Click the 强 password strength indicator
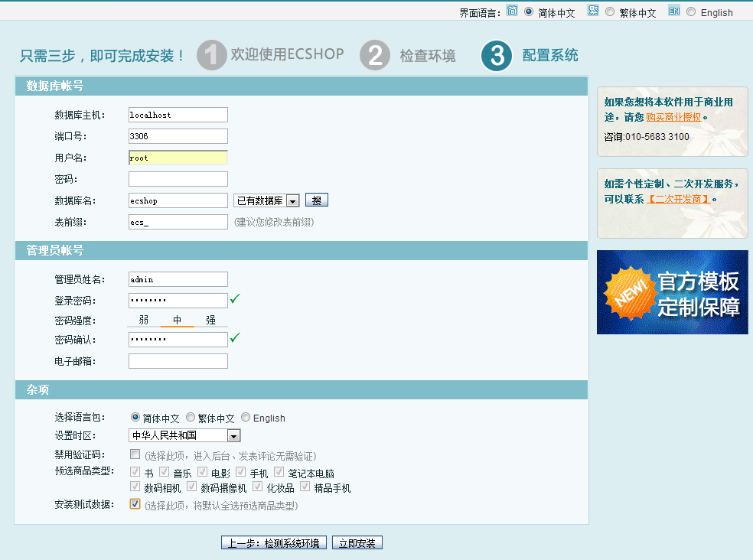The height and width of the screenshot is (560, 753). tap(210, 320)
